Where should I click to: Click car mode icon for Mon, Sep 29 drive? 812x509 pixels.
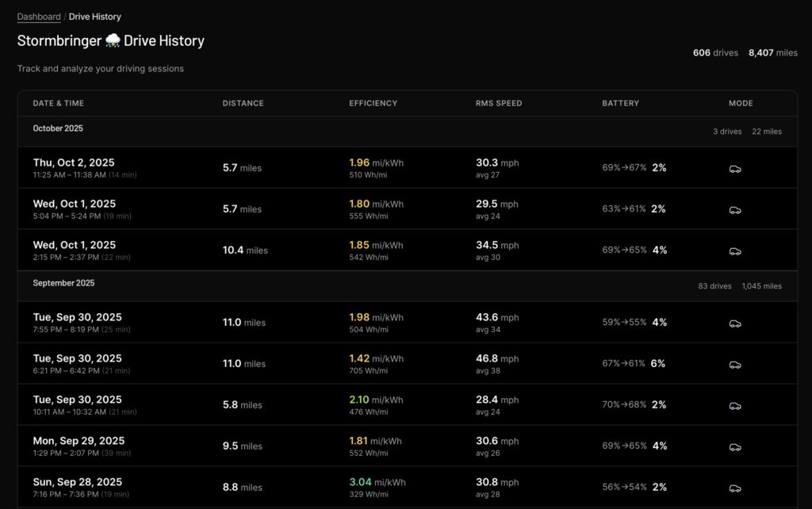(x=735, y=447)
